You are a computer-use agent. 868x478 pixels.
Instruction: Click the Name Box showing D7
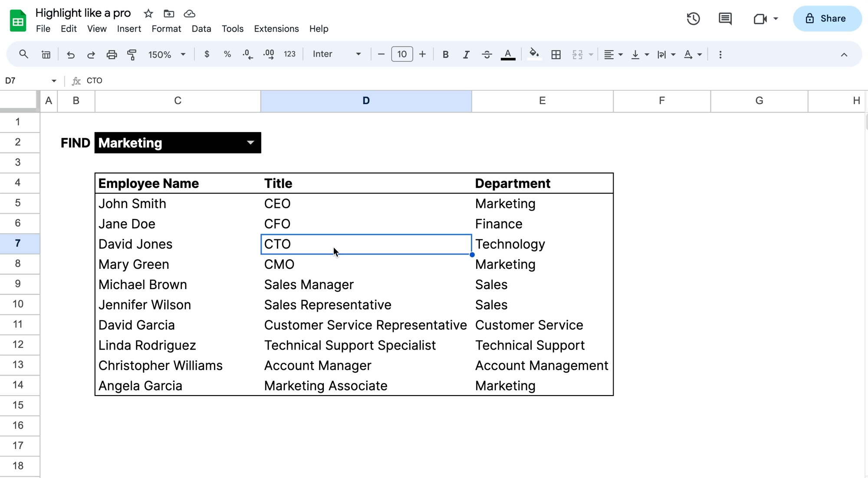(26, 81)
